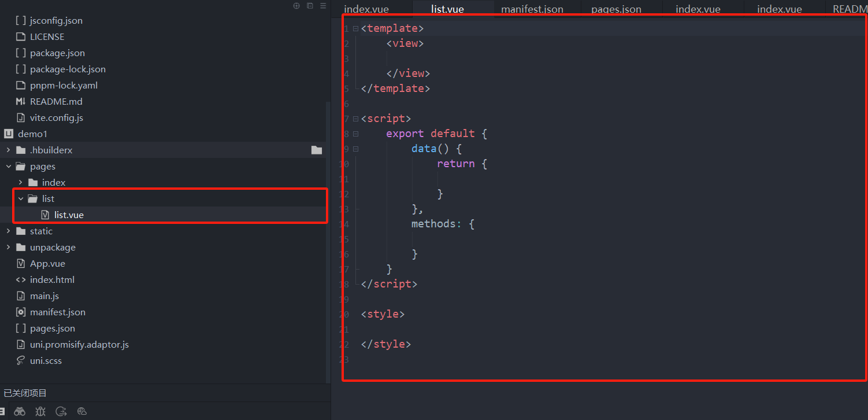This screenshot has height=420, width=868.
Task: Click the collapse-all icon in project panel header
Action: (x=310, y=6)
